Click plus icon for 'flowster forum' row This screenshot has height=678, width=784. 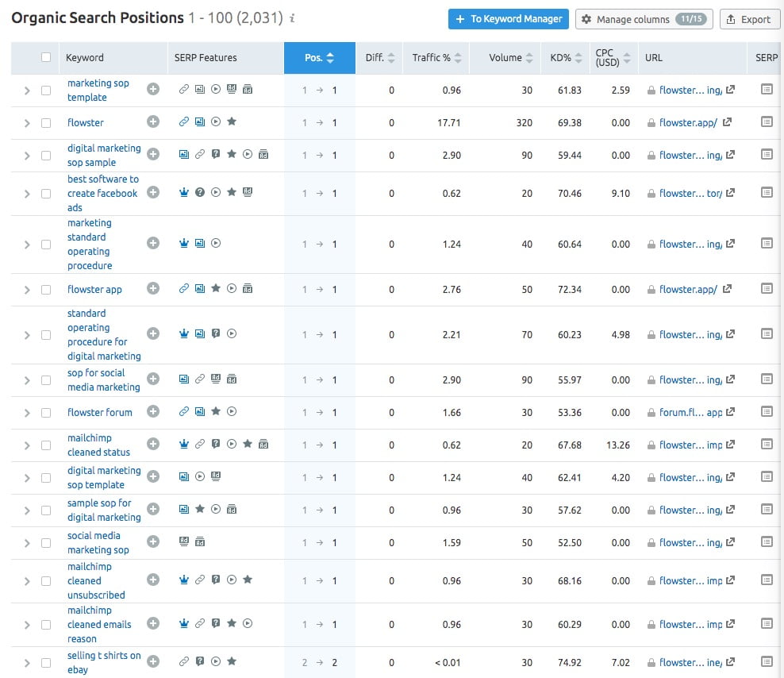[x=153, y=411]
